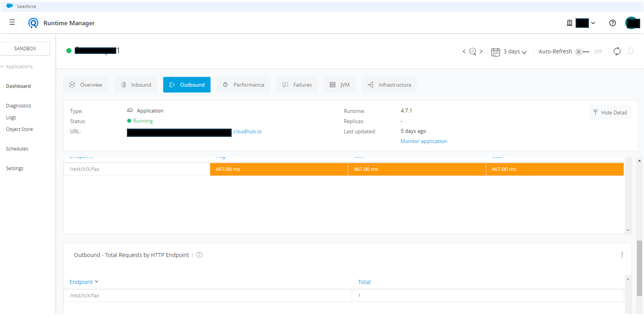Click info icon beside Total Requests title
The image size is (644, 318).
(x=199, y=255)
